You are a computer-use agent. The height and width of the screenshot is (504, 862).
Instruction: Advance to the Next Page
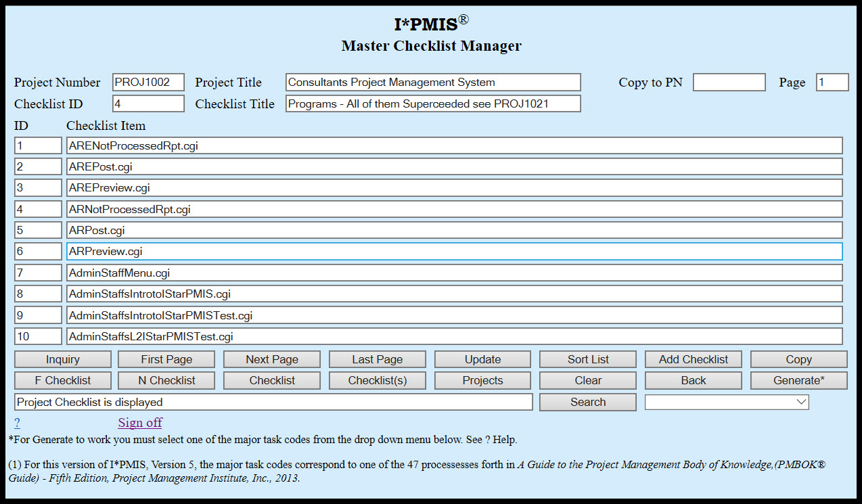pyautogui.click(x=271, y=359)
